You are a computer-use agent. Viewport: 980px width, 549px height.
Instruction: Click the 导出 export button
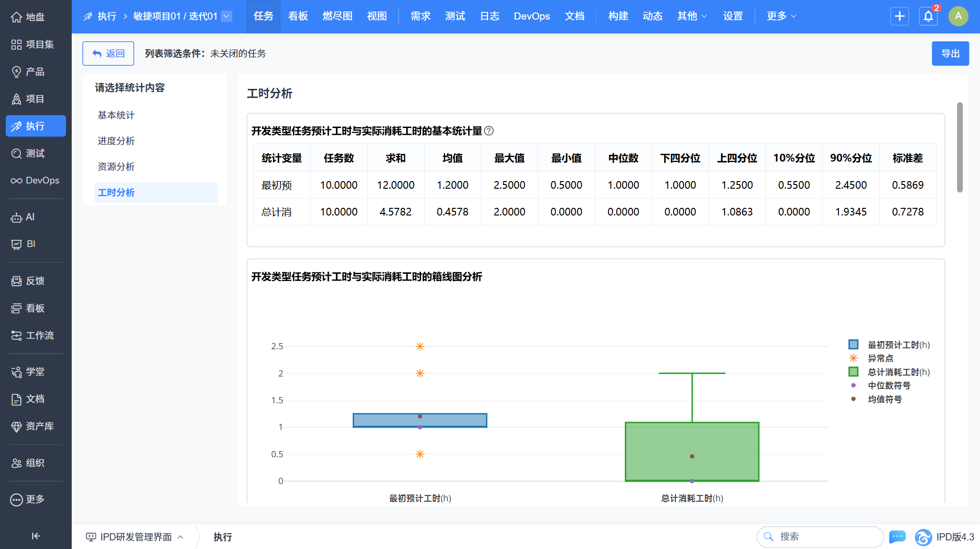tap(950, 54)
